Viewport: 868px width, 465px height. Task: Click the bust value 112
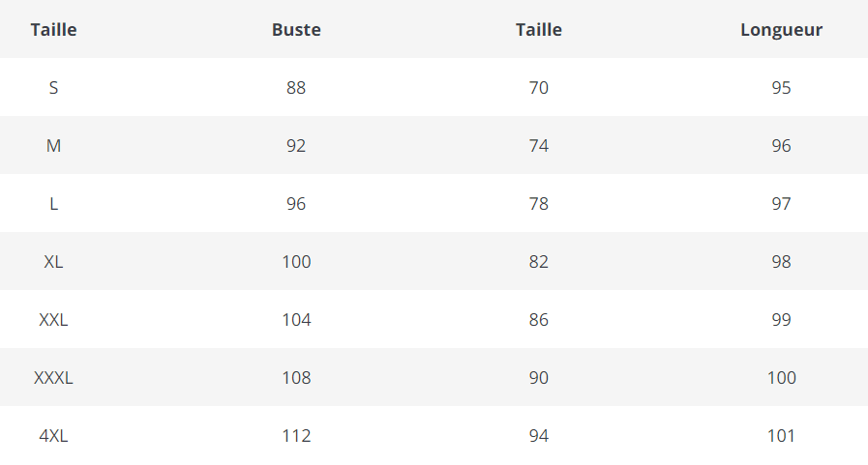[x=296, y=436]
